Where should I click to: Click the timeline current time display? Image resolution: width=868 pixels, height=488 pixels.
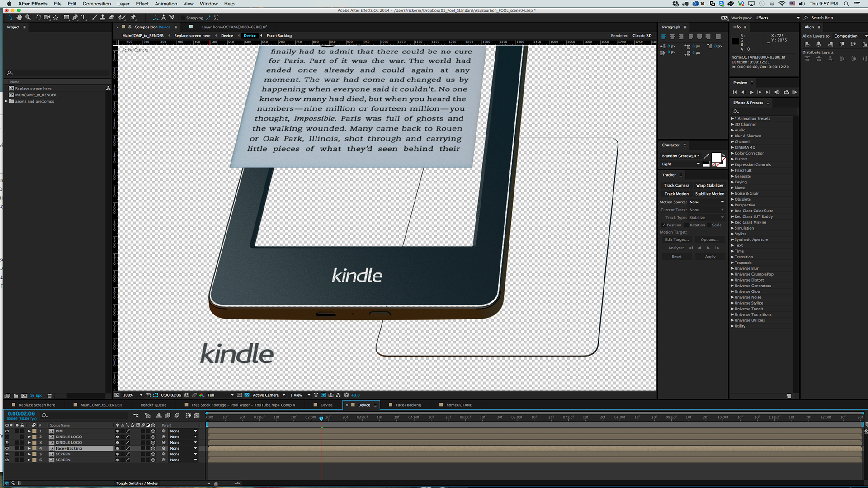(21, 413)
